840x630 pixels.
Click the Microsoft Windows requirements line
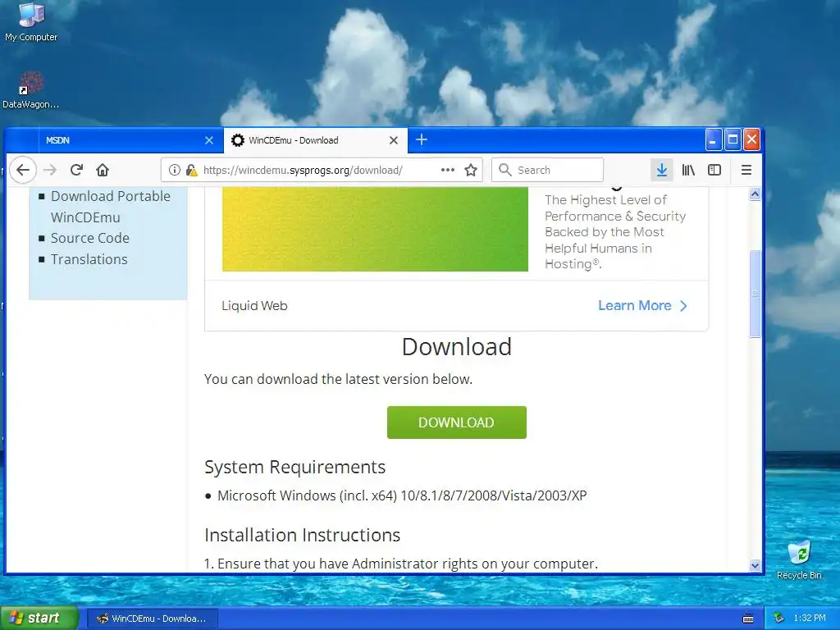click(402, 495)
